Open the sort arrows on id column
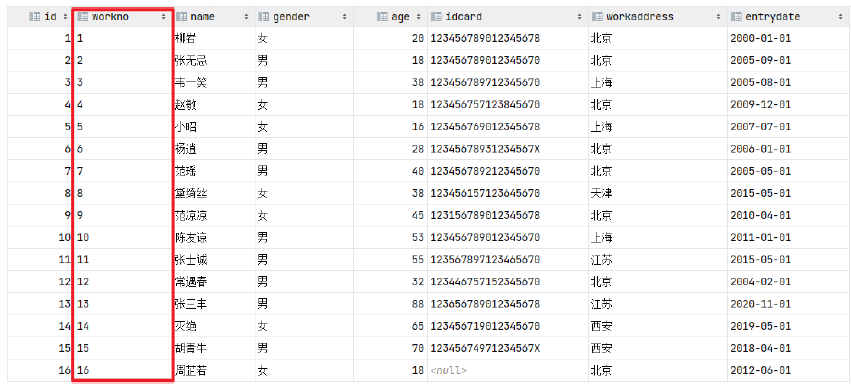The height and width of the screenshot is (386, 851). coord(66,17)
